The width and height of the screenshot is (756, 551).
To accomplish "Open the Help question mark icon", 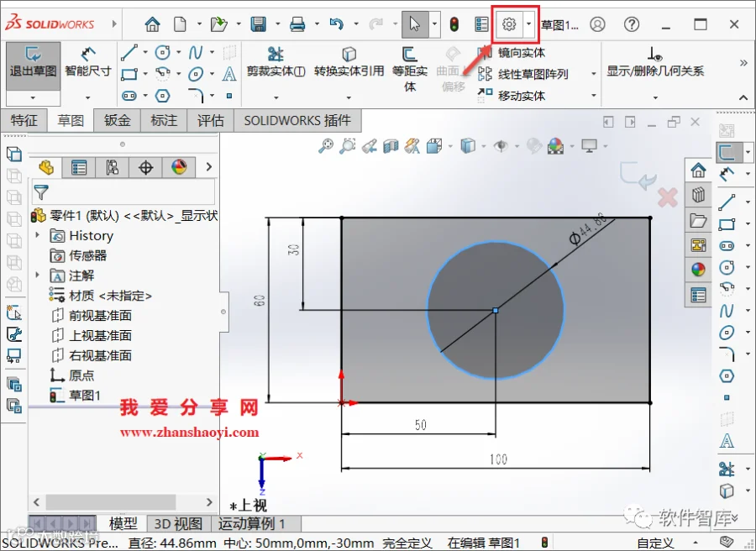I will coord(632,24).
